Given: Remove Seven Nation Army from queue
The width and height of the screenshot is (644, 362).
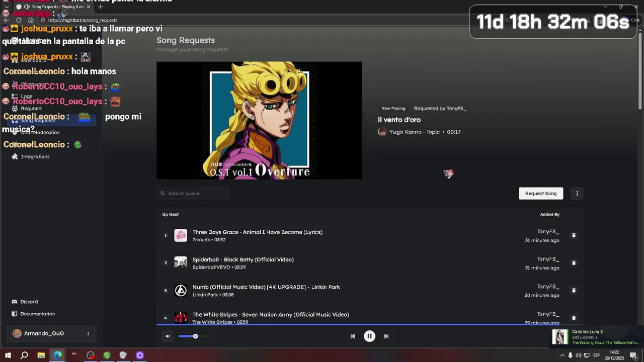Looking at the screenshot, I should click(x=574, y=318).
